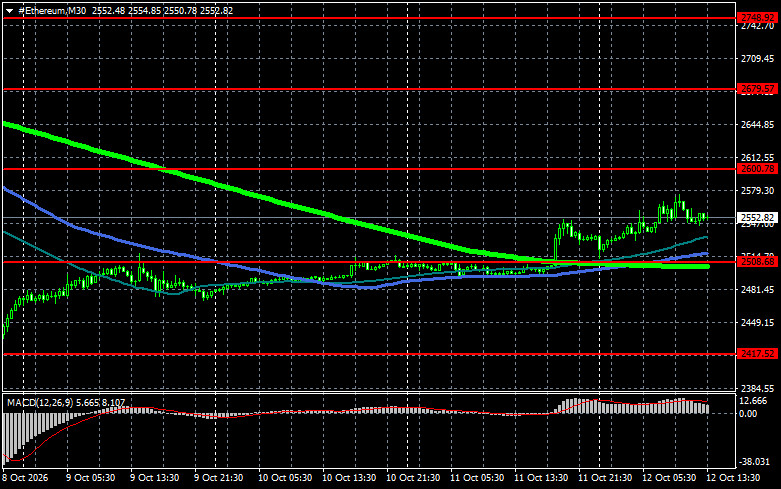Open the chart menu triangle beside #Ethereum
This screenshot has height=489, width=781.
9,11
